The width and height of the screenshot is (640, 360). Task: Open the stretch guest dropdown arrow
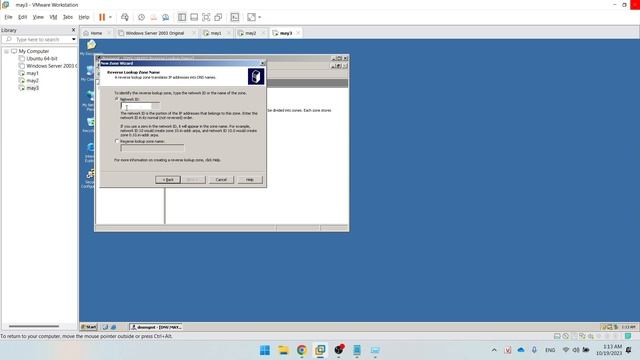coord(260,17)
